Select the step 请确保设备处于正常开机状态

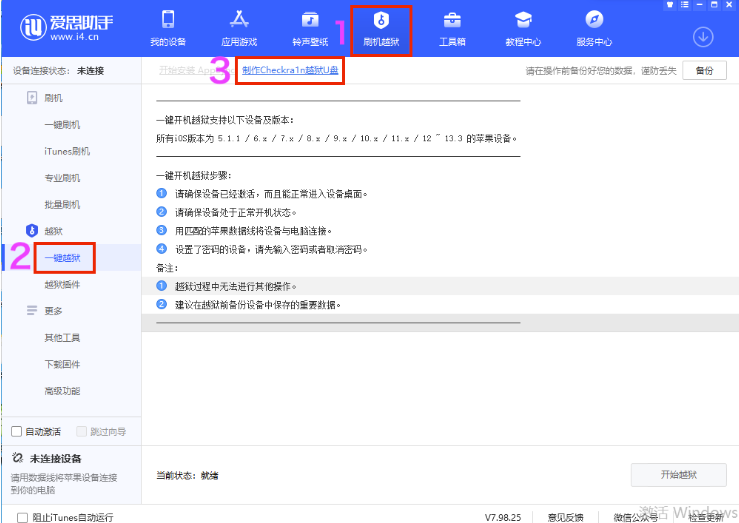point(236,212)
